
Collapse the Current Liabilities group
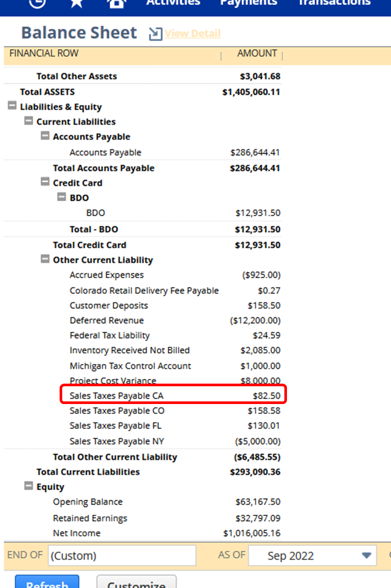pyautogui.click(x=29, y=121)
